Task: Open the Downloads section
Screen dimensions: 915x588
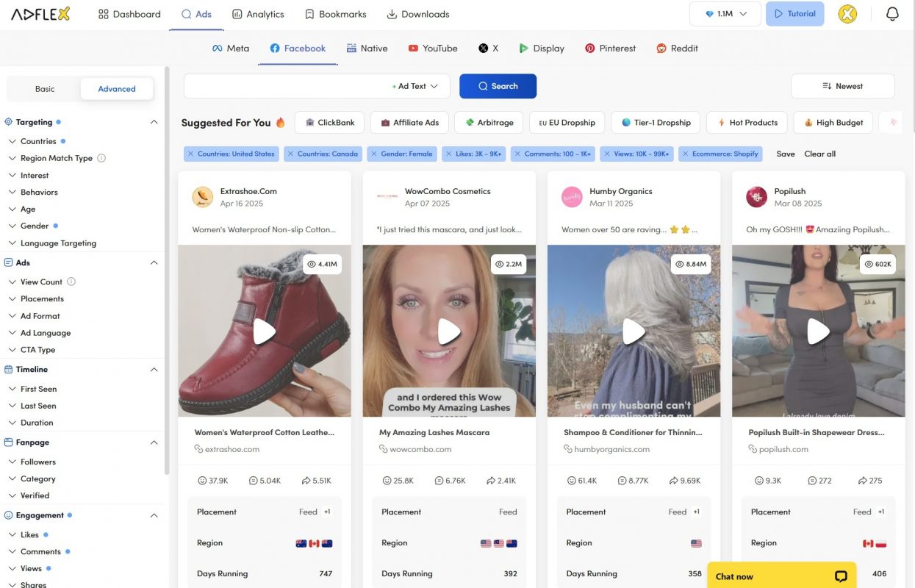Action: (x=417, y=13)
